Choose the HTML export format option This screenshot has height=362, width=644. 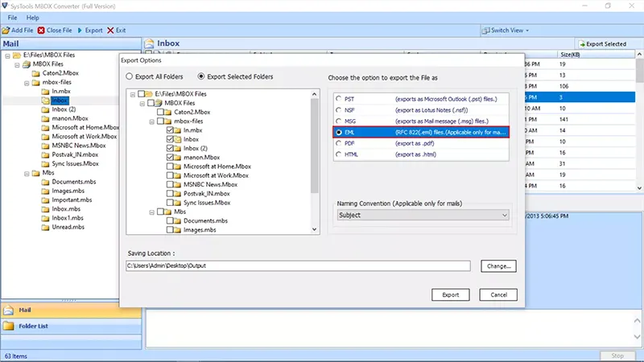pyautogui.click(x=338, y=154)
